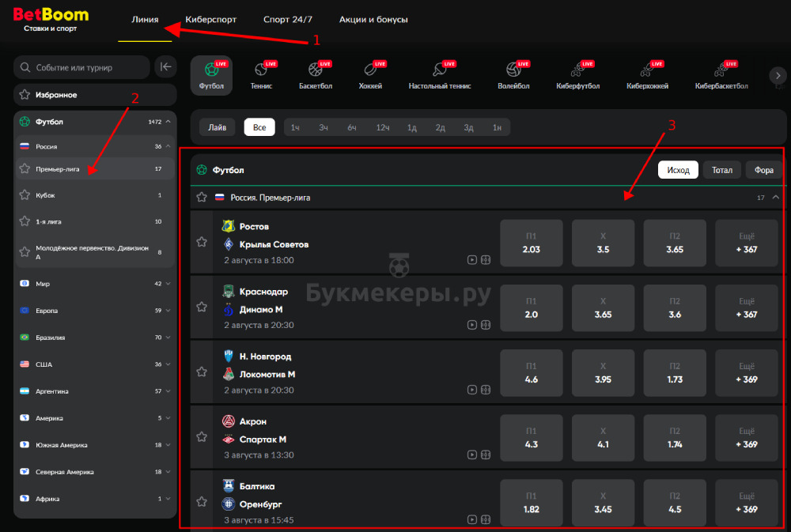Viewport: 791px width, 532px height.
Task: Select the Теннис sport icon
Action: click(261, 75)
